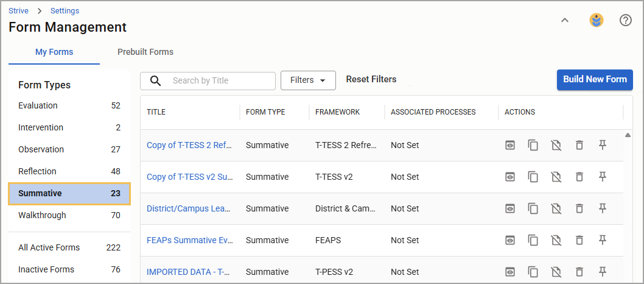Delete the Copy of T-TESS 2 Refresh form
The height and width of the screenshot is (284, 644).
click(x=579, y=145)
